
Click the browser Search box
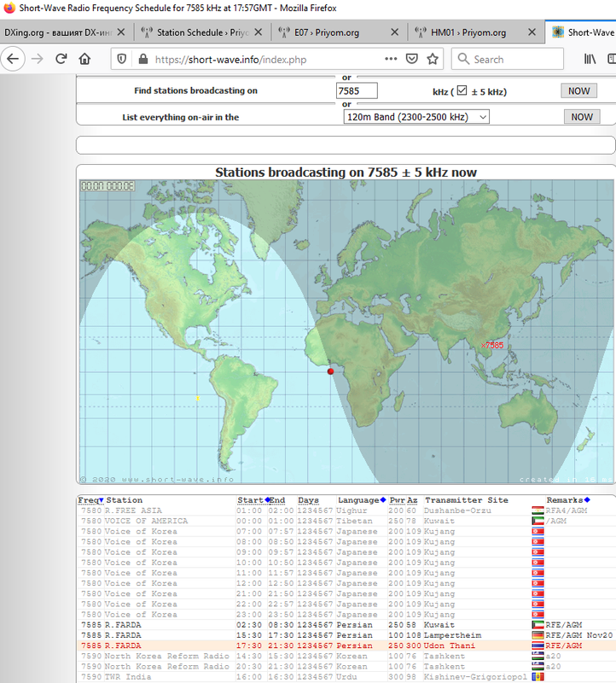pos(508,59)
